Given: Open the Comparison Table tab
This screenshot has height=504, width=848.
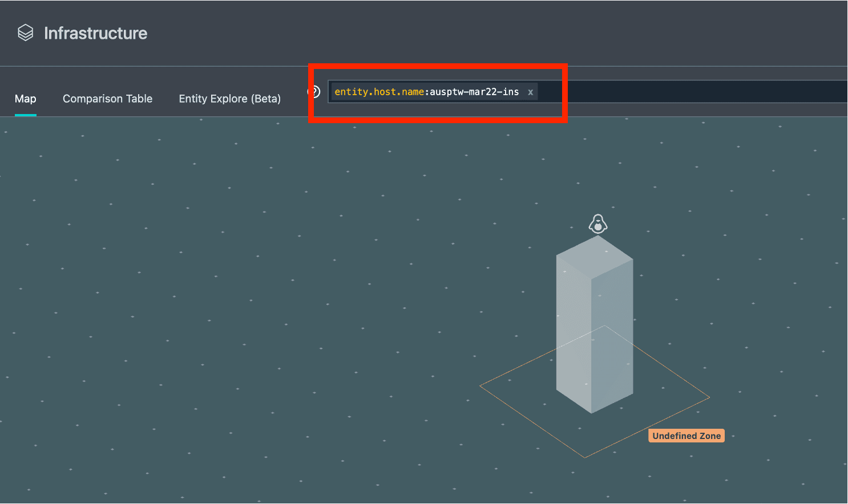Looking at the screenshot, I should (107, 99).
